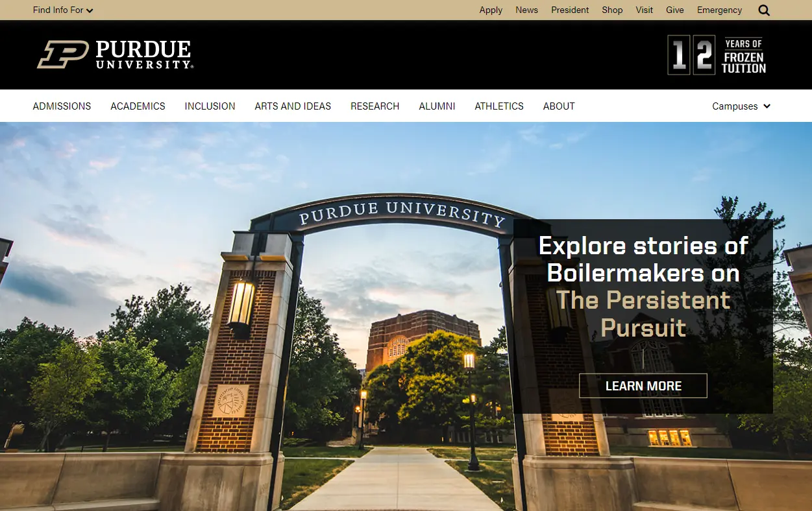Open Arts and Ideas menu

[x=293, y=106]
